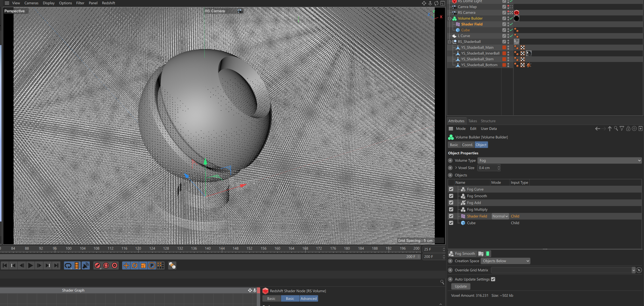The image size is (644, 306).
Task: Go to start of animation
Action: (5, 265)
